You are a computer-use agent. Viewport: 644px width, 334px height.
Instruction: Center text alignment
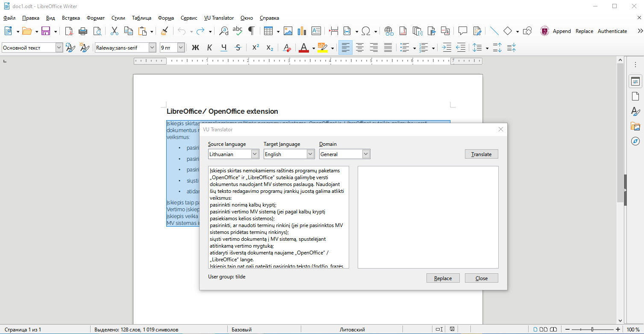click(360, 47)
